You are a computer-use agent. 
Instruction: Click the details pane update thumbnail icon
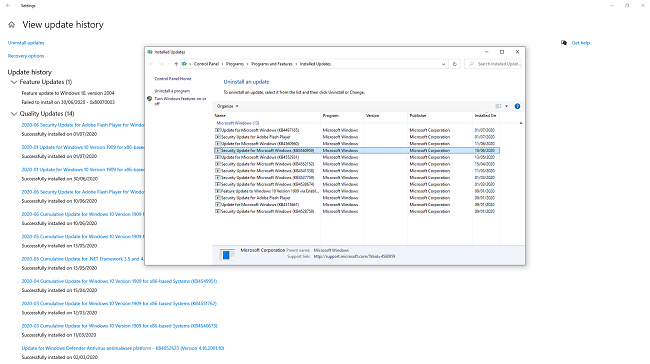[227, 255]
